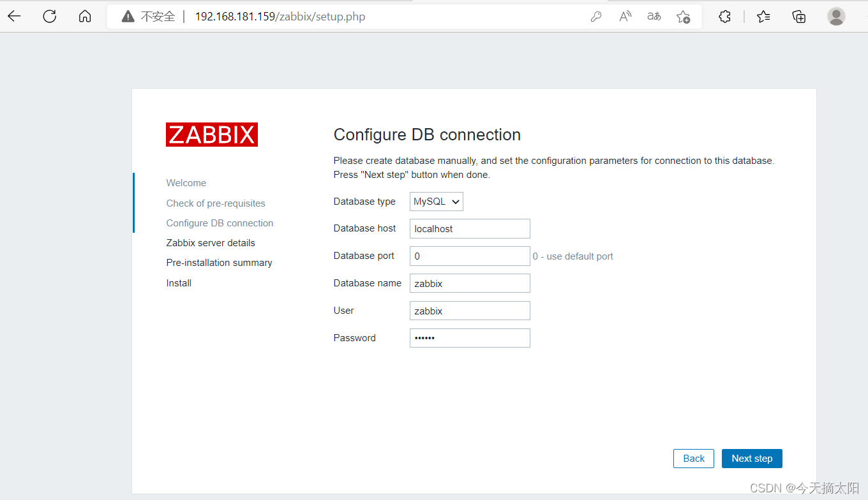Screen dimensions: 868x500
Task: Click the Database host field
Action: (470, 229)
